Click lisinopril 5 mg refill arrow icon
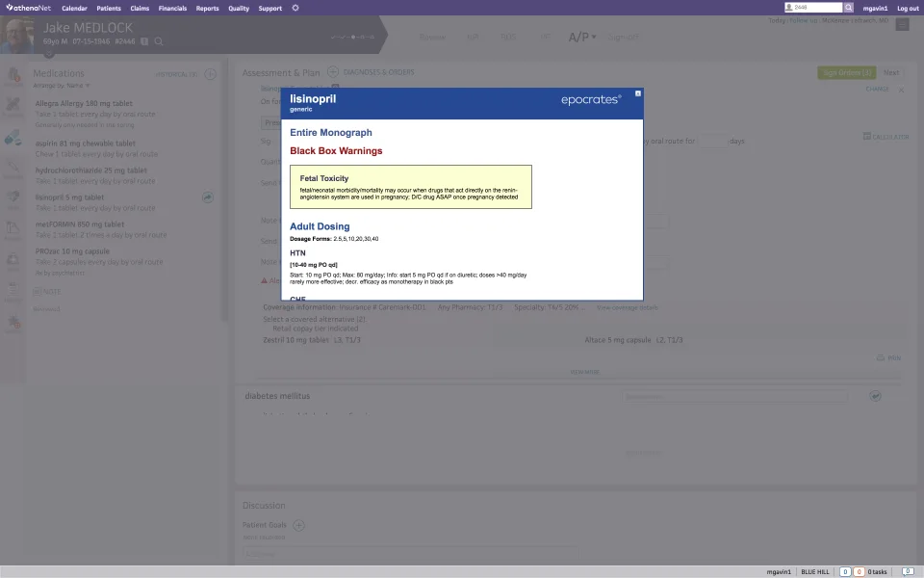Viewport: 924px width, 578px height. (x=208, y=197)
